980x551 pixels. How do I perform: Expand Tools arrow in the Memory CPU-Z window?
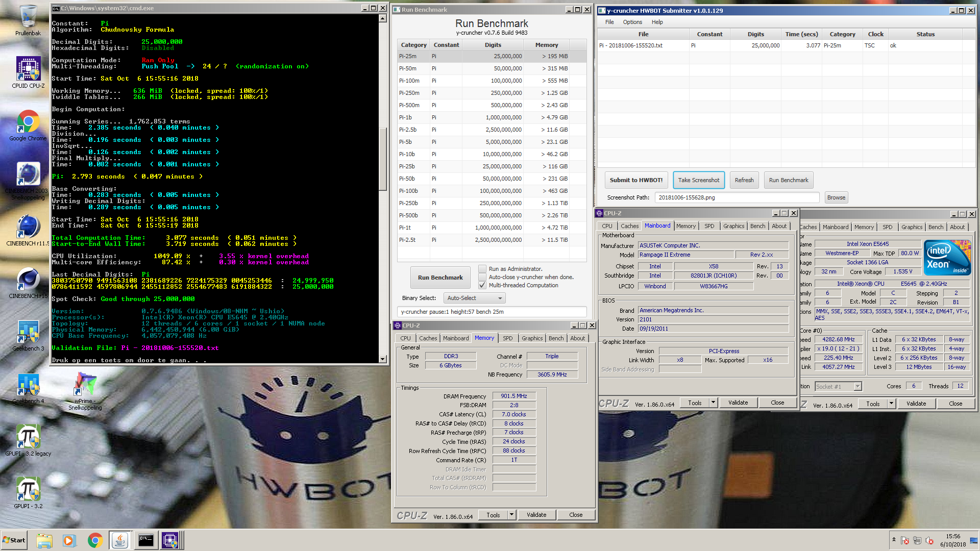click(x=511, y=515)
